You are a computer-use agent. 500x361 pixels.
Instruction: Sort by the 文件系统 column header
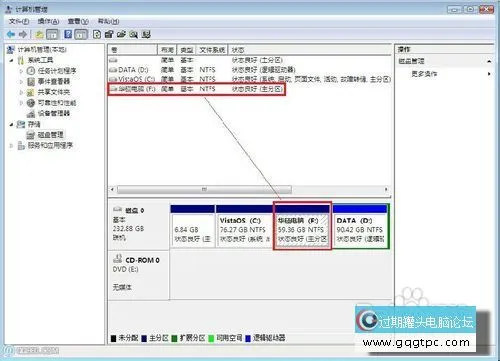click(212, 50)
